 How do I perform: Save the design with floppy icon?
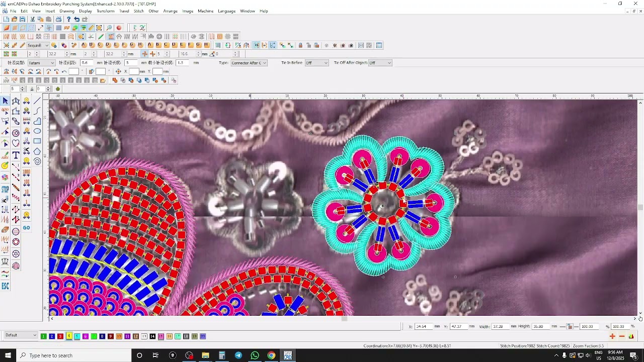[23, 19]
